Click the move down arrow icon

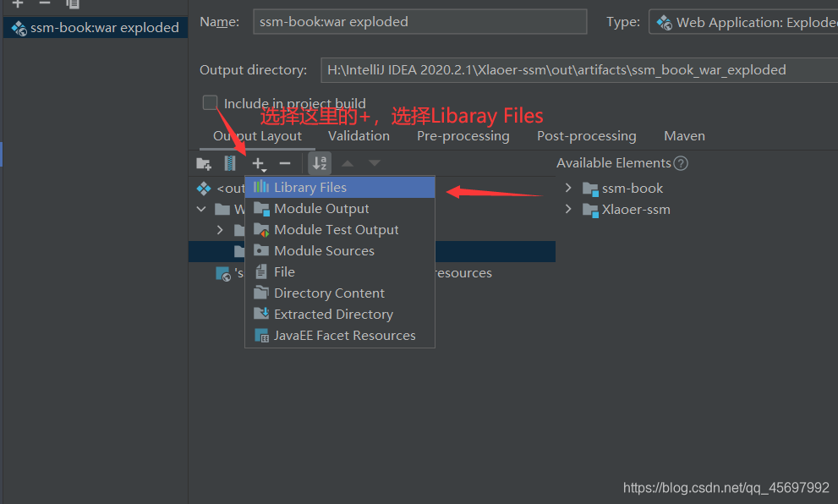point(375,163)
